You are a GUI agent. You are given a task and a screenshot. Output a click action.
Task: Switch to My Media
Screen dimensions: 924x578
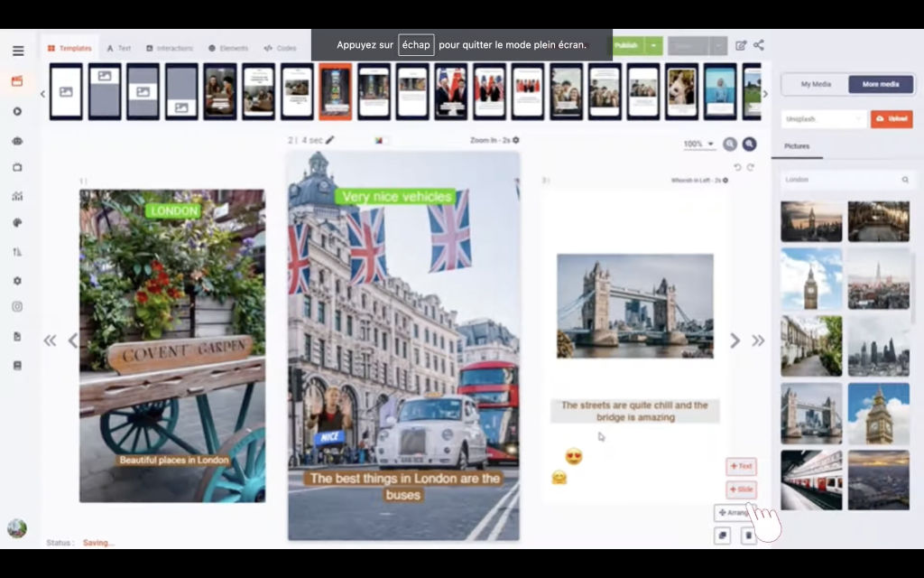816,84
